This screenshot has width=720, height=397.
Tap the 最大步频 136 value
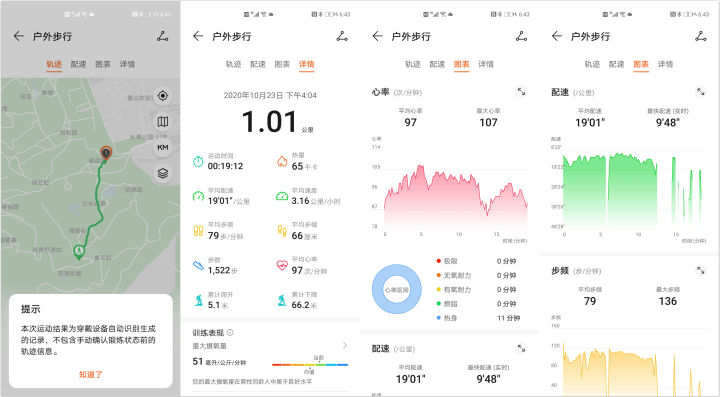(668, 302)
